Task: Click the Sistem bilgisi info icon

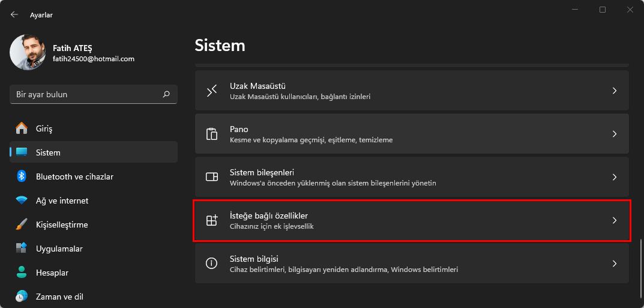Action: tap(211, 264)
